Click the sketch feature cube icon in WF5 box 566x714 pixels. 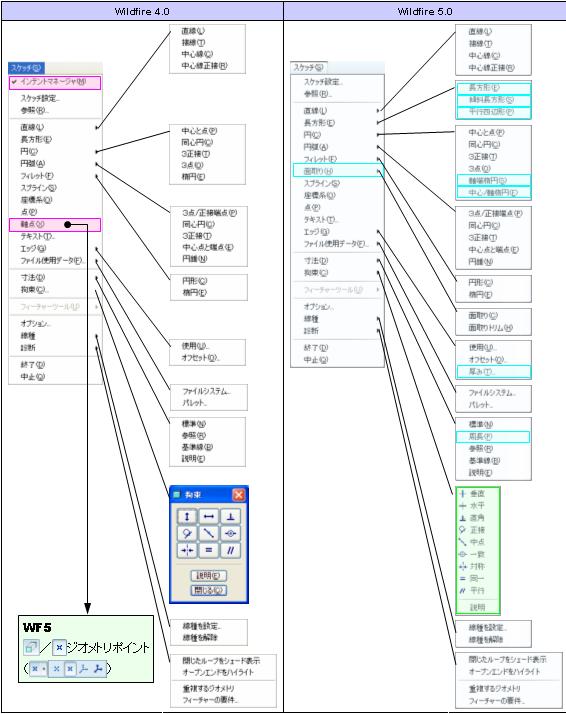31,647
